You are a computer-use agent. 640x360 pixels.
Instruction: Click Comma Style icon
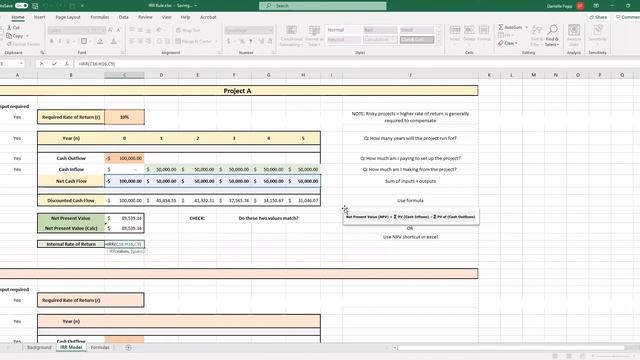coord(251,41)
